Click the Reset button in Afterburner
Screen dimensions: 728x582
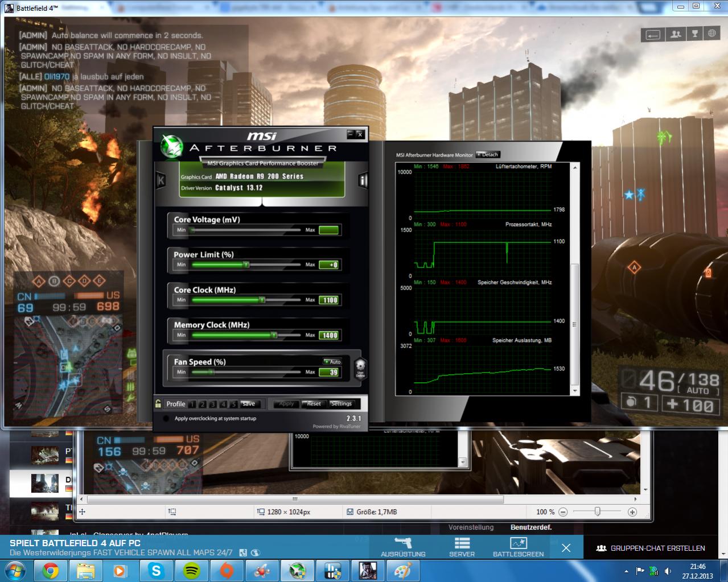314,404
